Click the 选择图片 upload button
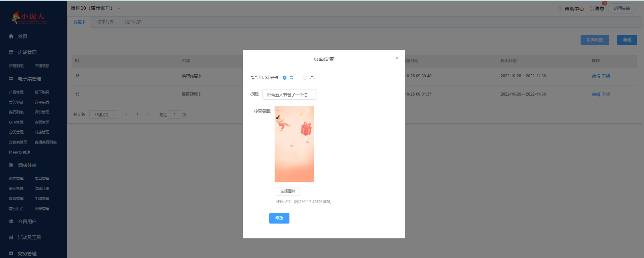644x258 pixels. coord(288,191)
